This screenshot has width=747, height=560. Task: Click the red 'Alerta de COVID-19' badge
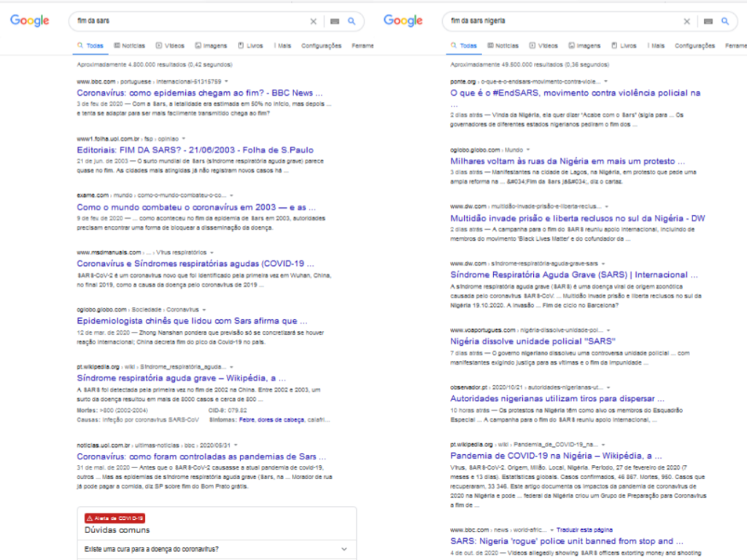coord(115,518)
